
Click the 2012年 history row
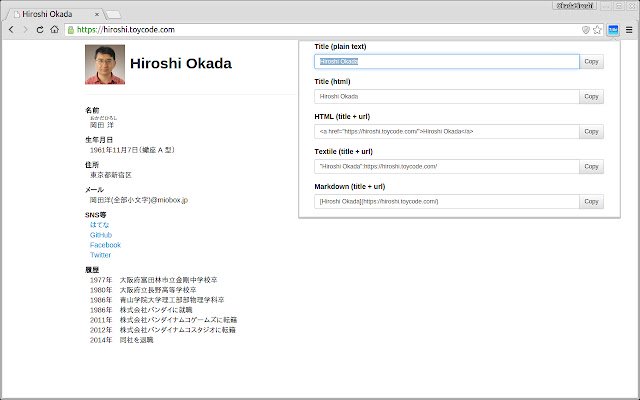(163, 330)
